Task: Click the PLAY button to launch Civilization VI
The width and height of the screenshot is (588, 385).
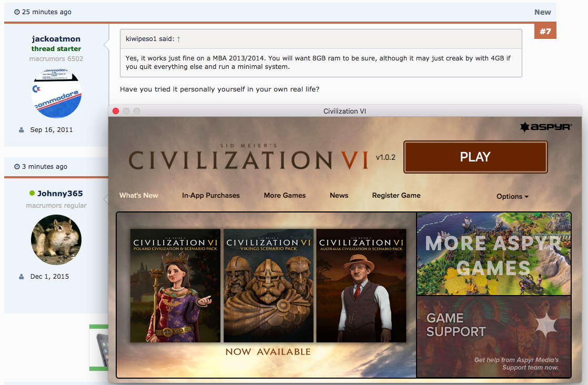Action: pyautogui.click(x=475, y=157)
